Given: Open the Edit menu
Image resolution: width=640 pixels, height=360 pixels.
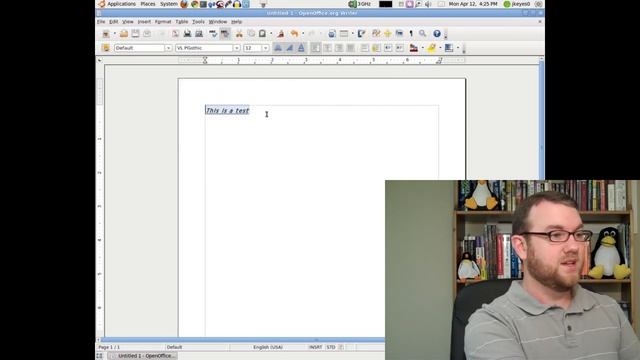Looking at the screenshot, I should (x=113, y=22).
